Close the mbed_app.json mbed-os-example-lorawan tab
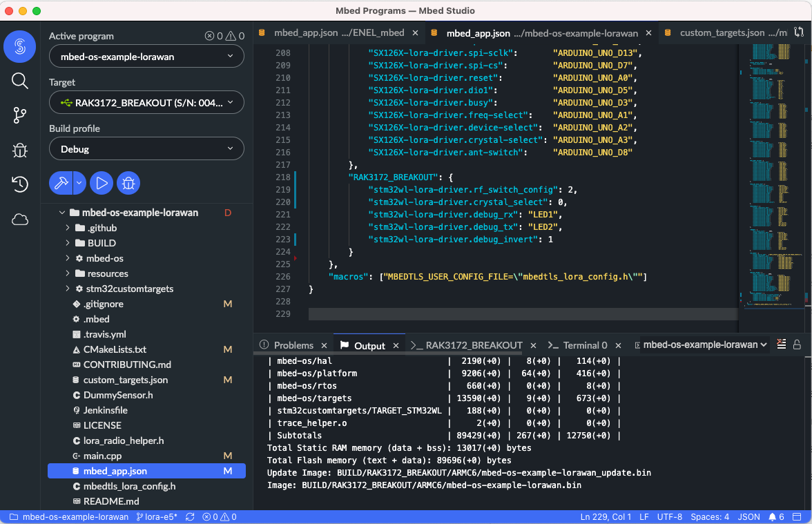812x524 pixels. 648,33
